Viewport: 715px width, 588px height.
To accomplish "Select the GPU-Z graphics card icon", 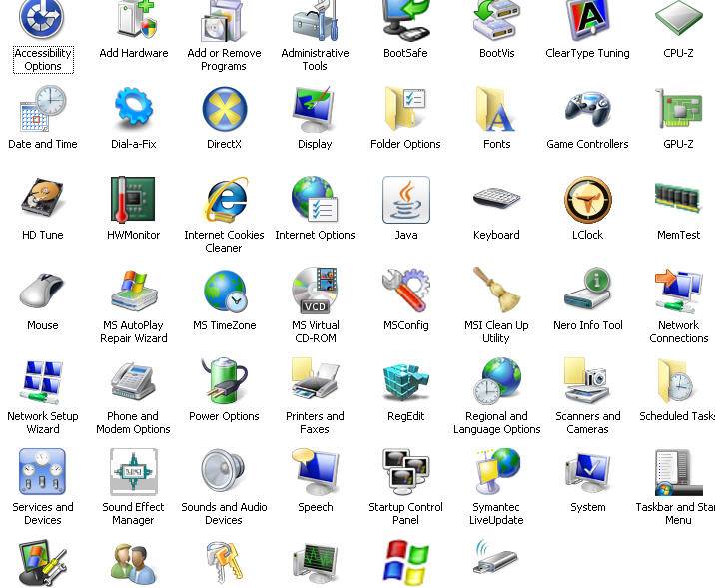I will 678,109.
